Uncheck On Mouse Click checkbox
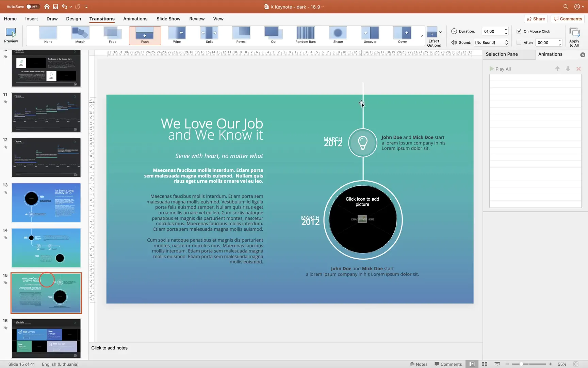 click(x=519, y=31)
